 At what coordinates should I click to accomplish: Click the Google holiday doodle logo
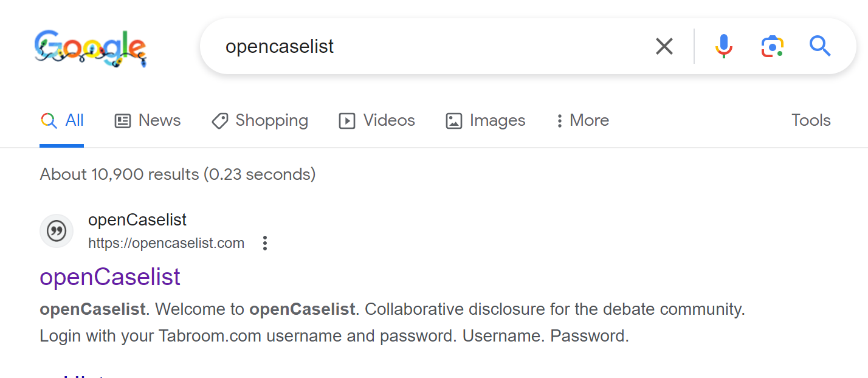tap(90, 47)
